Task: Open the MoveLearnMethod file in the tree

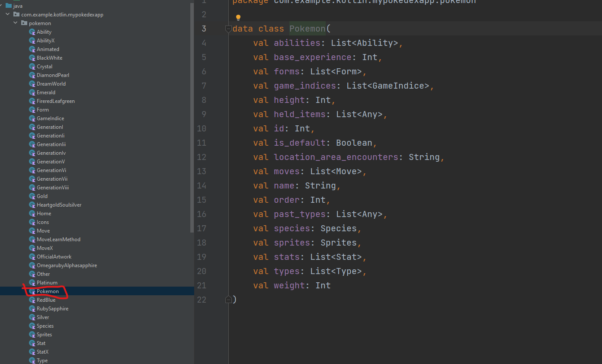Action: pos(58,239)
